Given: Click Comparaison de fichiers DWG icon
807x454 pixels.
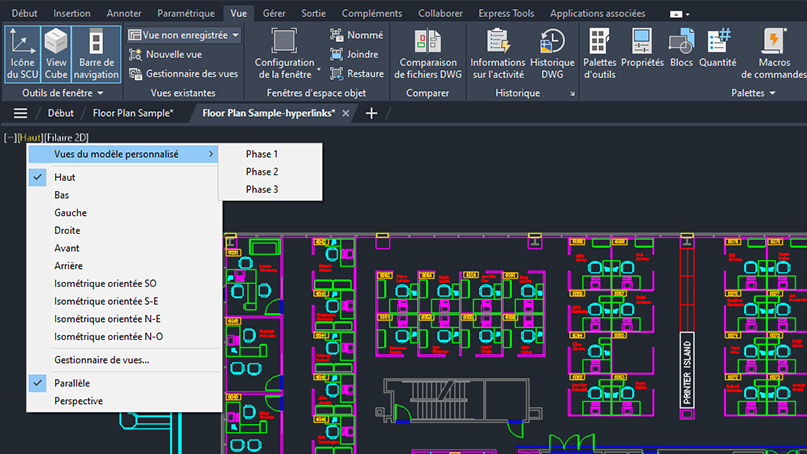Looking at the screenshot, I should pyautogui.click(x=428, y=54).
